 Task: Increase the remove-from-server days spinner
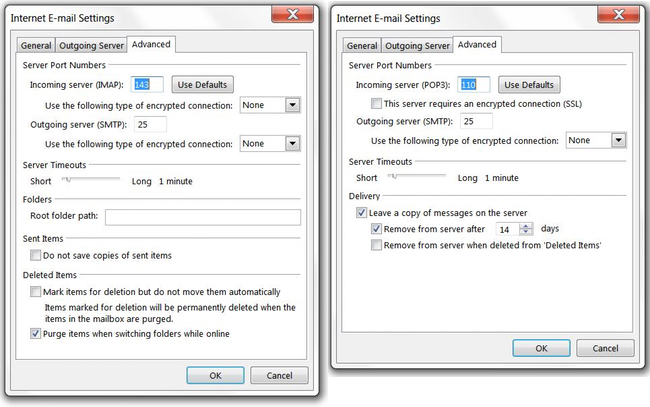(526, 226)
